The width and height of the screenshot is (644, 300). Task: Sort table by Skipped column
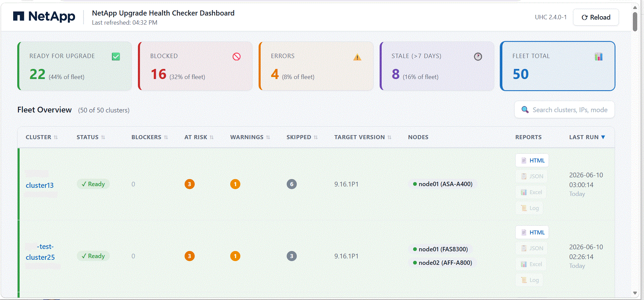tap(302, 137)
